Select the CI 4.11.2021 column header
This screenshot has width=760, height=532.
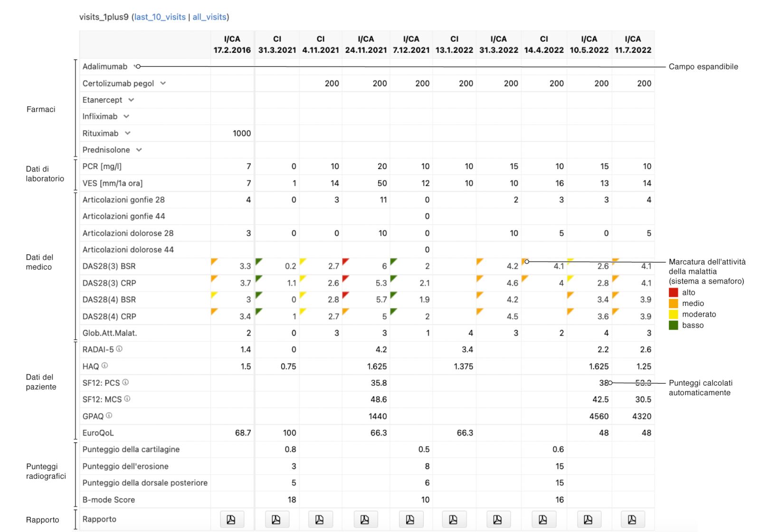click(321, 44)
